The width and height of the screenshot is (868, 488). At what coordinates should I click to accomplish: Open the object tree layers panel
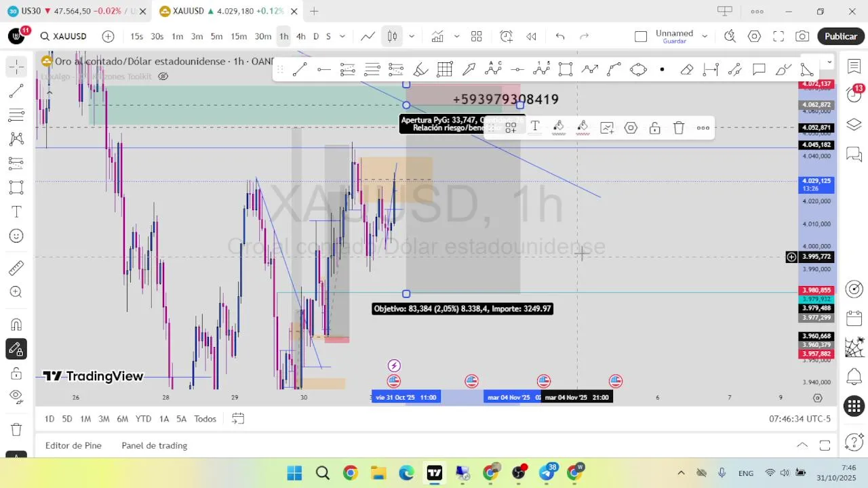click(x=854, y=124)
